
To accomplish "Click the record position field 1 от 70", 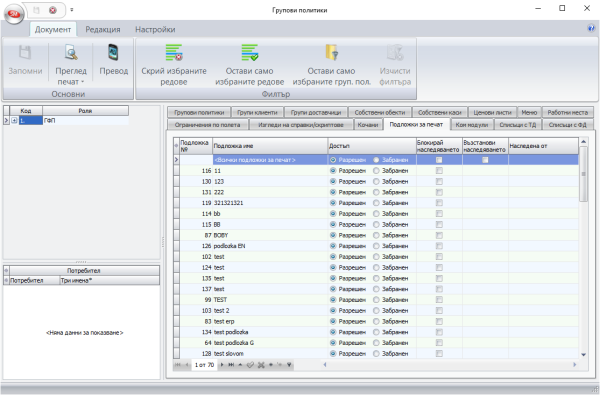I will click(204, 365).
